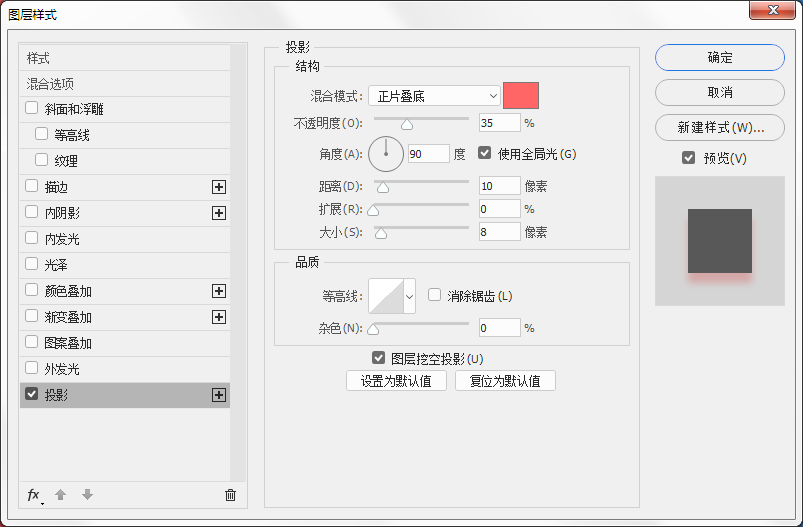Uncheck the 投影 effect checkbox
The image size is (803, 527).
pos(32,394)
